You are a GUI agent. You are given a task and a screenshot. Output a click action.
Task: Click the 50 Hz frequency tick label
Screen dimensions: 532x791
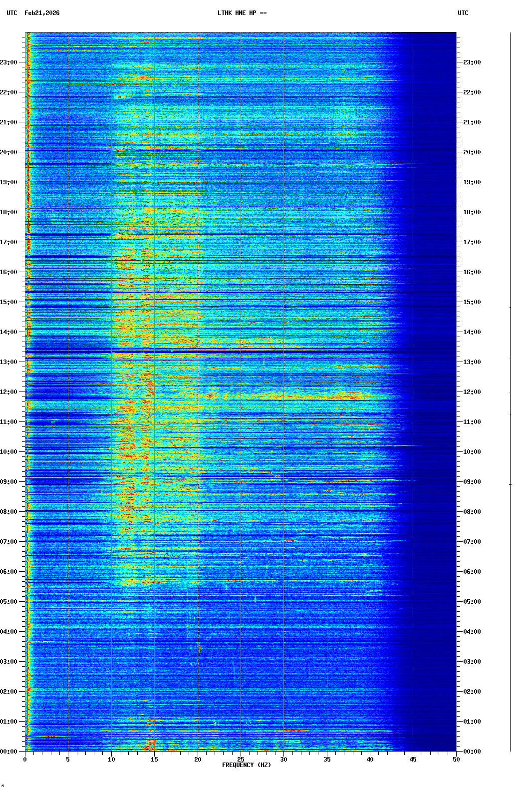[456, 760]
